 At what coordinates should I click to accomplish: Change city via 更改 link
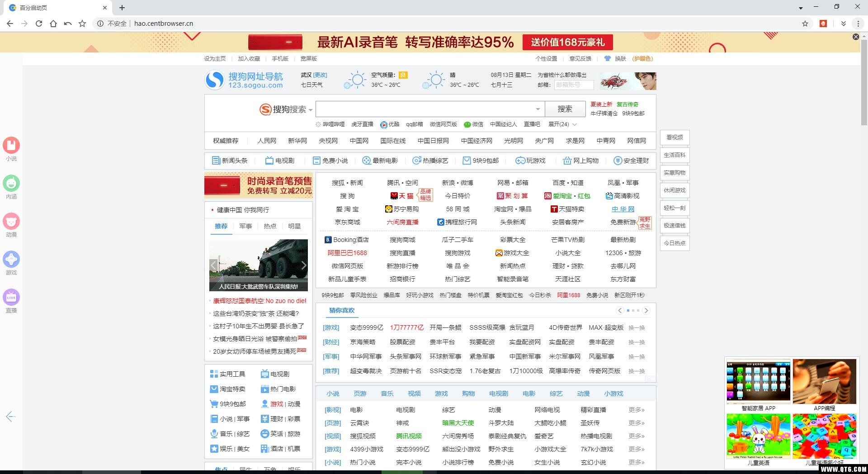point(320,75)
